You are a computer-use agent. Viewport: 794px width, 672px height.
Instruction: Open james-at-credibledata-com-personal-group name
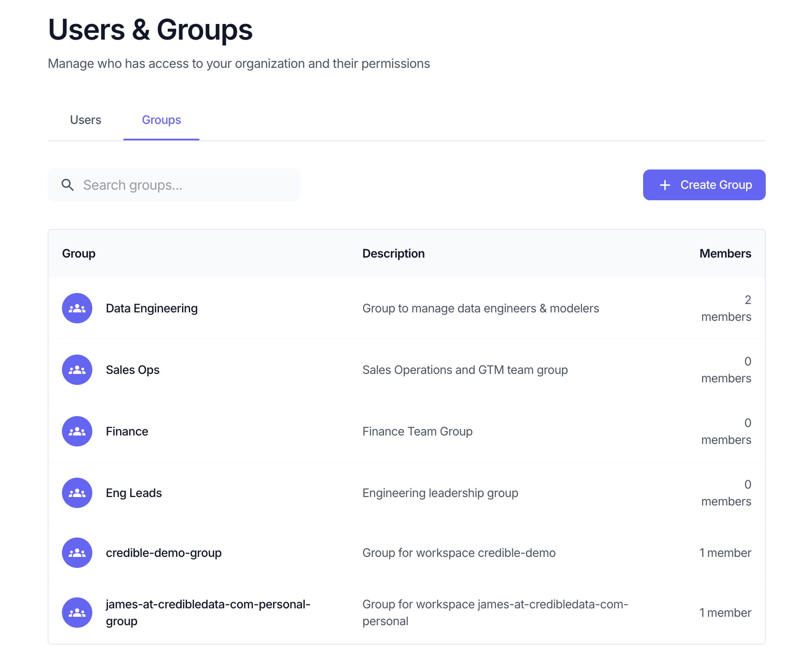pos(208,613)
